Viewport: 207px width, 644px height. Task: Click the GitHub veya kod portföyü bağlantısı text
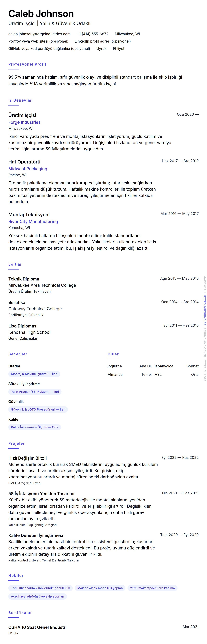49,48
